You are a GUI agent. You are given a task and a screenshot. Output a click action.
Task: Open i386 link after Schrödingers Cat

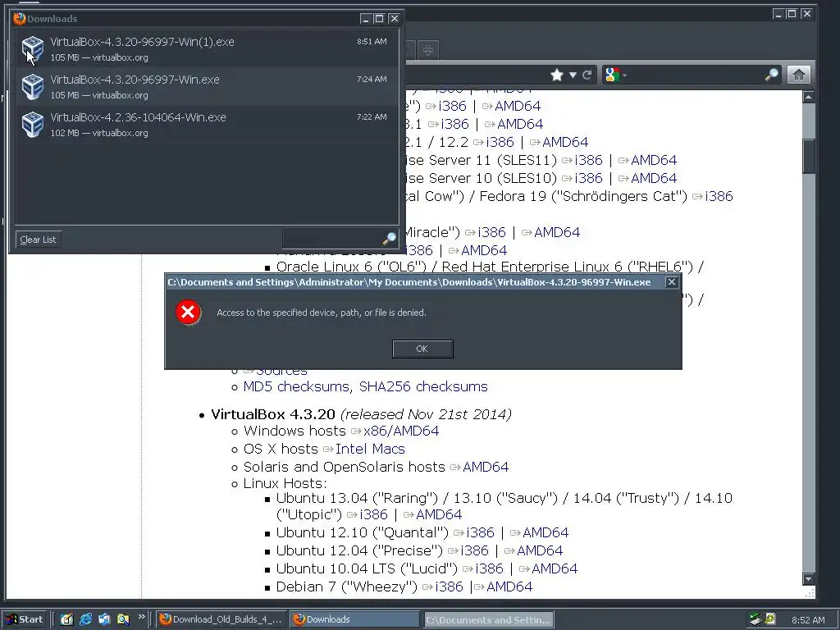pyautogui.click(x=719, y=196)
